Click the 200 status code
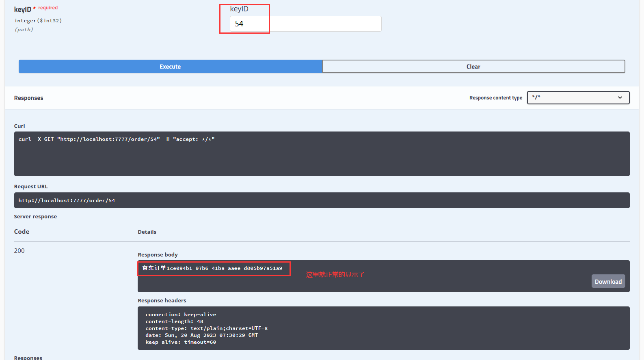This screenshot has width=644, height=360. coord(19,251)
